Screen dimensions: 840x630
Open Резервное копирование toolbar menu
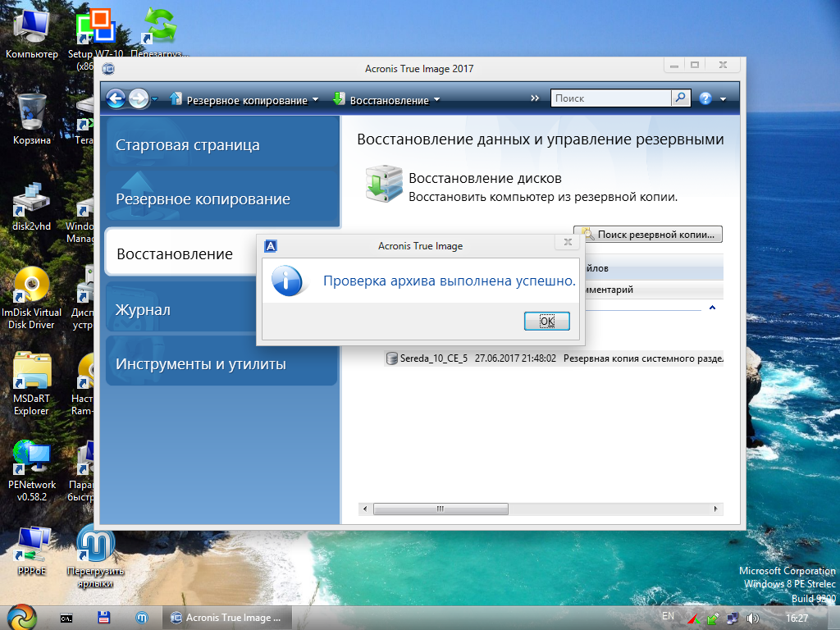[x=244, y=99]
